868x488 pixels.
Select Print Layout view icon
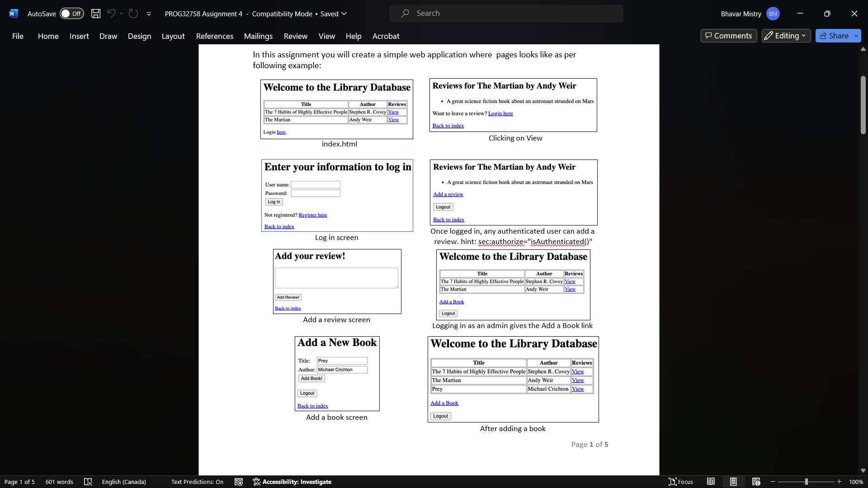733,482
